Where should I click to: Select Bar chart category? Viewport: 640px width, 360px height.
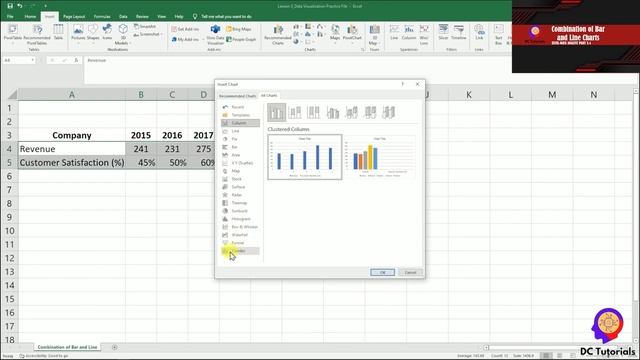pyautogui.click(x=240, y=147)
